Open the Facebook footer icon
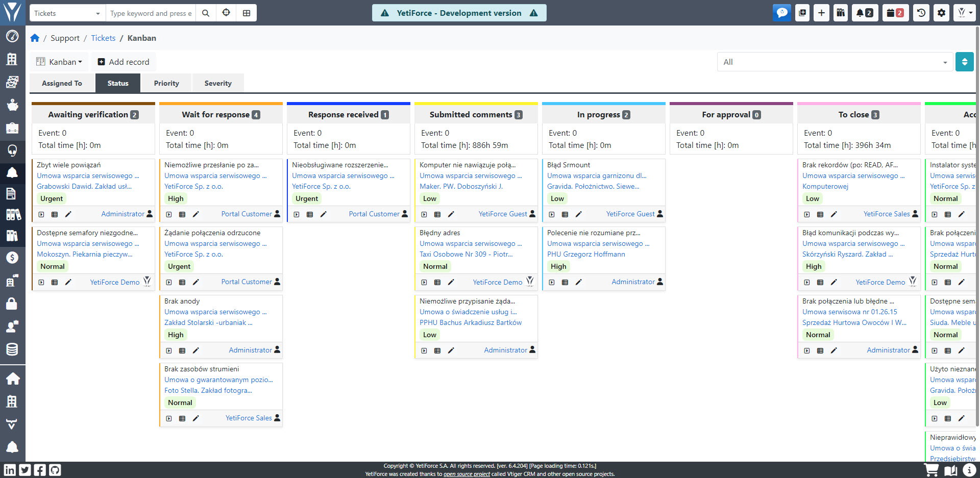The image size is (980, 478). (40, 470)
